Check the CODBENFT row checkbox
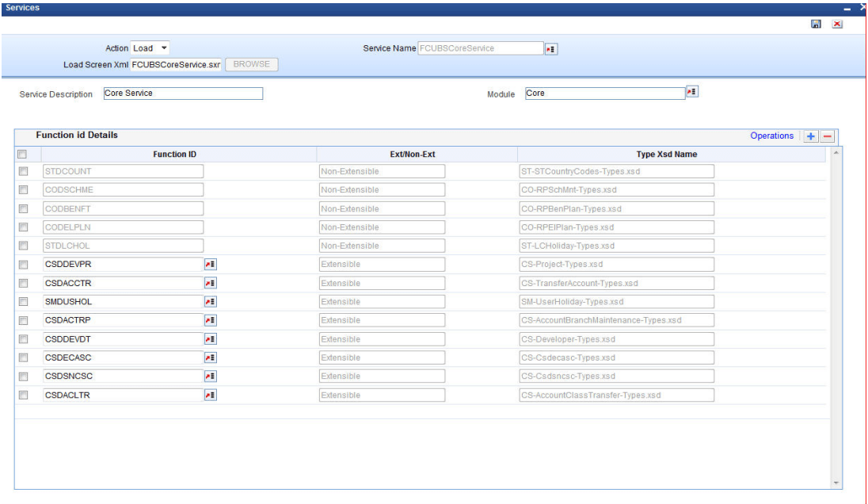This screenshot has width=868, height=504. (x=23, y=208)
